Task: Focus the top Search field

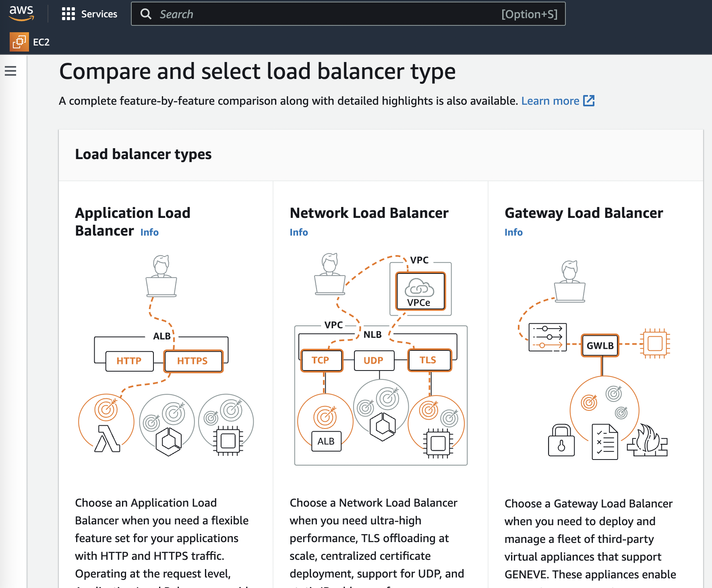Action: (348, 14)
